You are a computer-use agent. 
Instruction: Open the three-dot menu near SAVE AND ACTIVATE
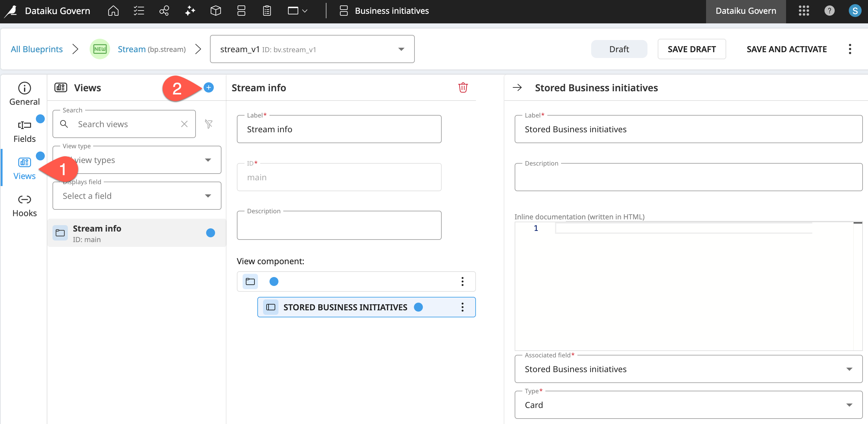(x=850, y=49)
